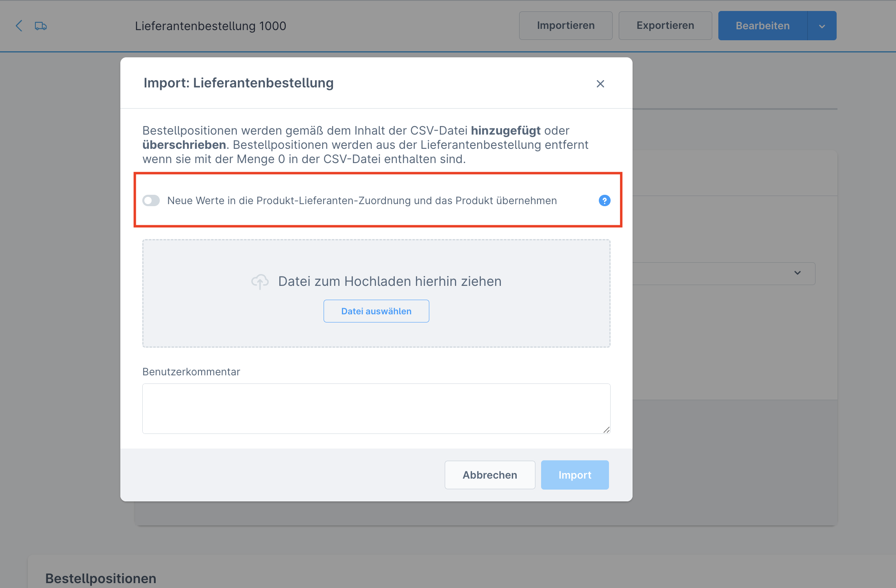Image resolution: width=896 pixels, height=588 pixels.
Task: Click Datei auswählen to choose file
Action: click(376, 311)
